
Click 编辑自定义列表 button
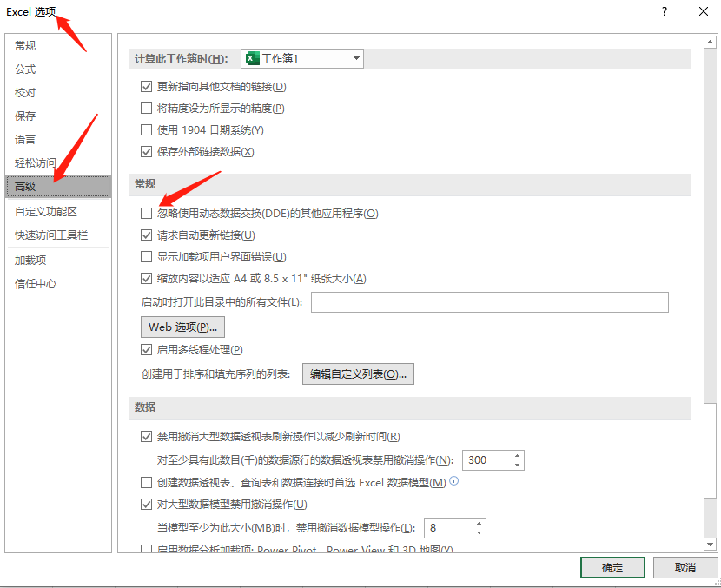[x=358, y=374]
